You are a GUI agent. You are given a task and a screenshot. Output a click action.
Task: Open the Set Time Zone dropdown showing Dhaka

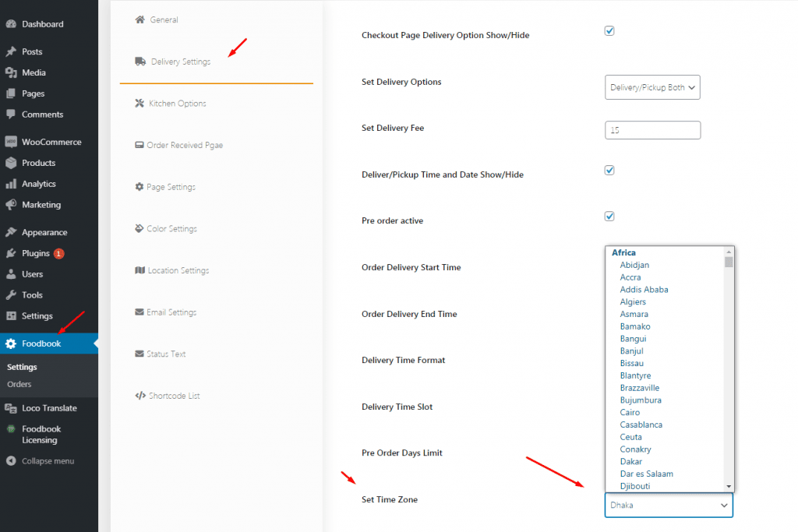pos(669,506)
